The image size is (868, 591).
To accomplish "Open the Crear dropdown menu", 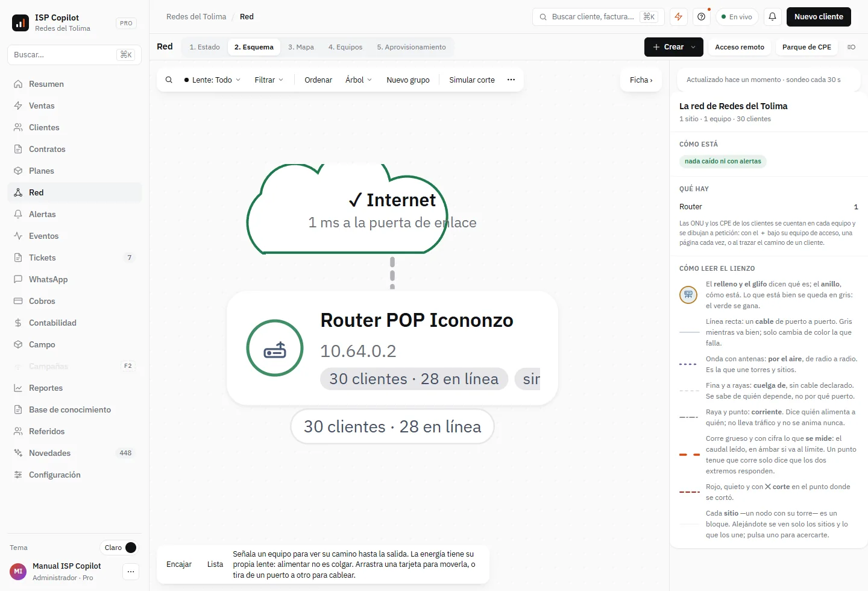I will pyautogui.click(x=674, y=47).
